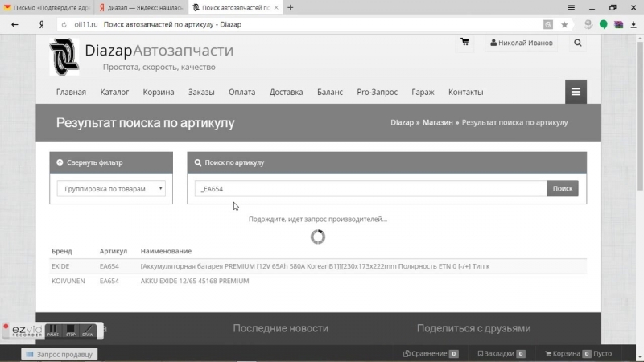Open browser downloads arrow icon
644x362 pixels.
634,25
